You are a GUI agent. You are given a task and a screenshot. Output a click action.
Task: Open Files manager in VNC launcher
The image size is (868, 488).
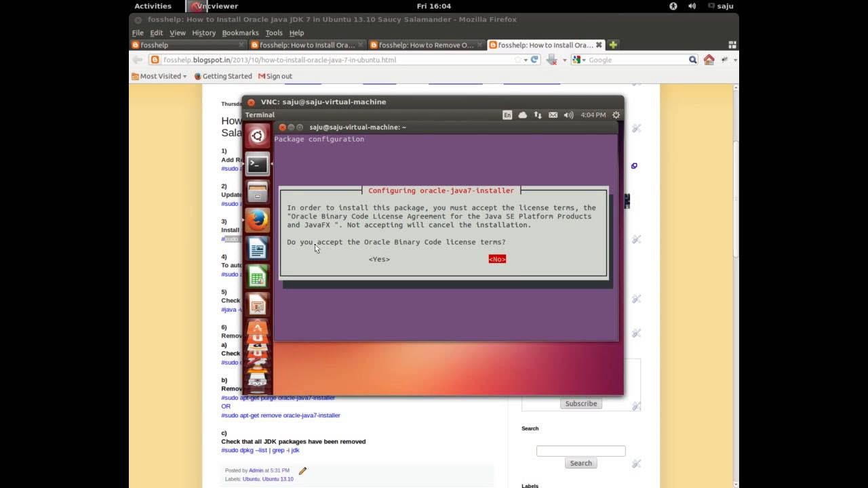(x=258, y=192)
